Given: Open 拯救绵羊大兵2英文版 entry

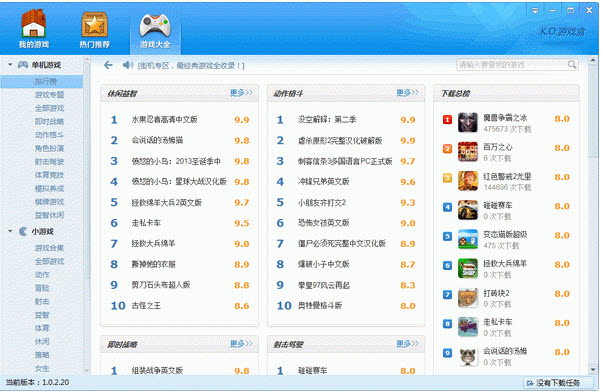Looking at the screenshot, I should pos(166,202).
